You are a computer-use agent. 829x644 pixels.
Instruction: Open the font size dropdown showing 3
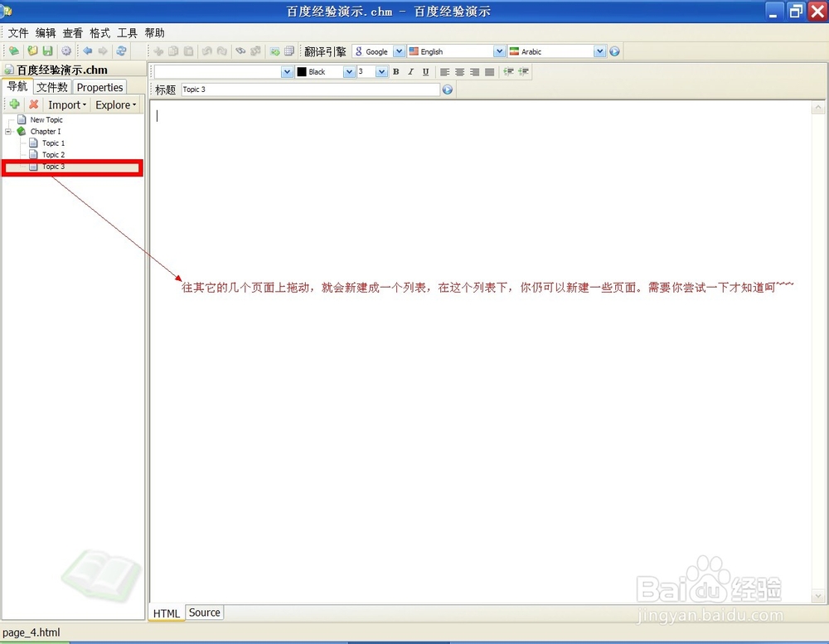point(381,72)
